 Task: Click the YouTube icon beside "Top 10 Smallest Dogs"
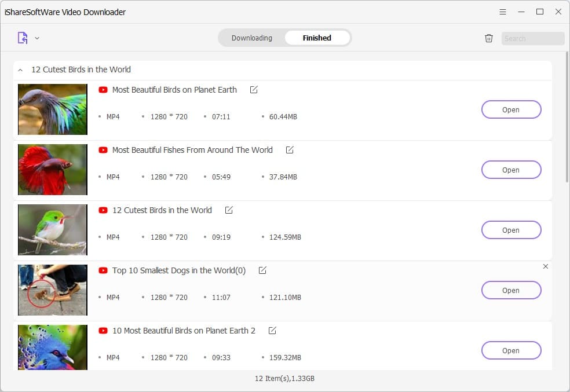103,270
